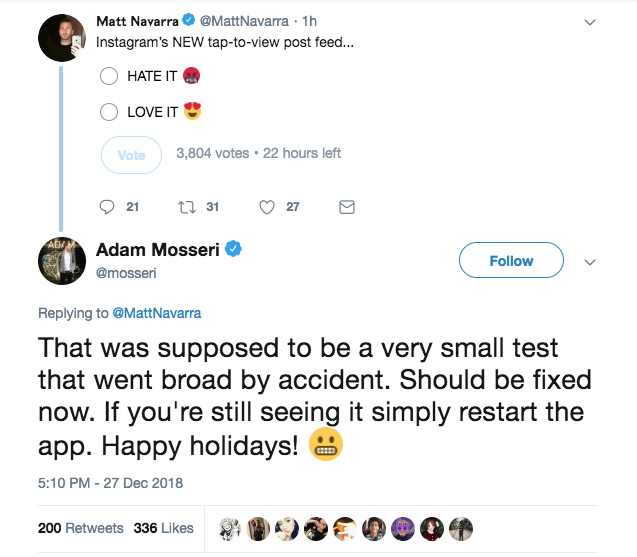The width and height of the screenshot is (637, 557).
Task: Open the @MattNavarra link in Replying to
Action: tap(156, 313)
